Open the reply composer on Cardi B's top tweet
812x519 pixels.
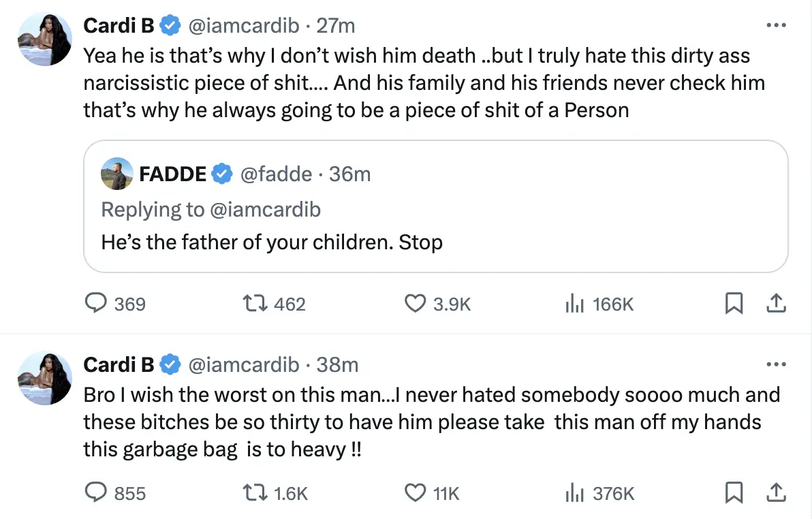96,304
